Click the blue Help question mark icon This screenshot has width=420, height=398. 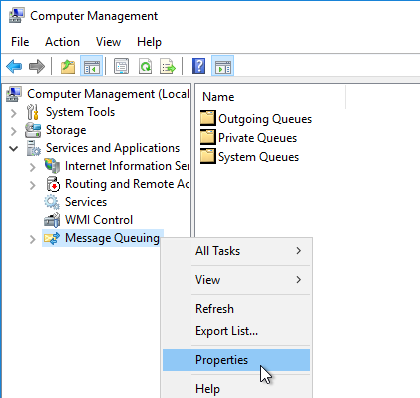pos(198,66)
